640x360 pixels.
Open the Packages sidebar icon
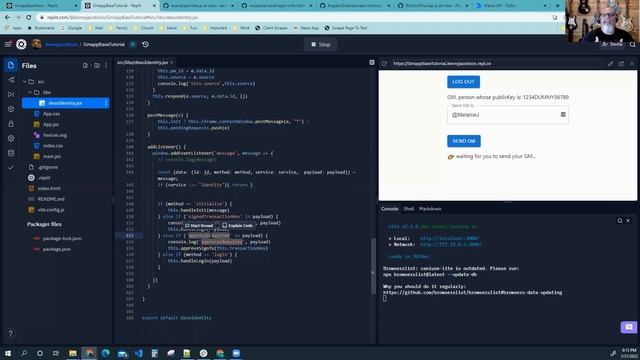coord(11,109)
